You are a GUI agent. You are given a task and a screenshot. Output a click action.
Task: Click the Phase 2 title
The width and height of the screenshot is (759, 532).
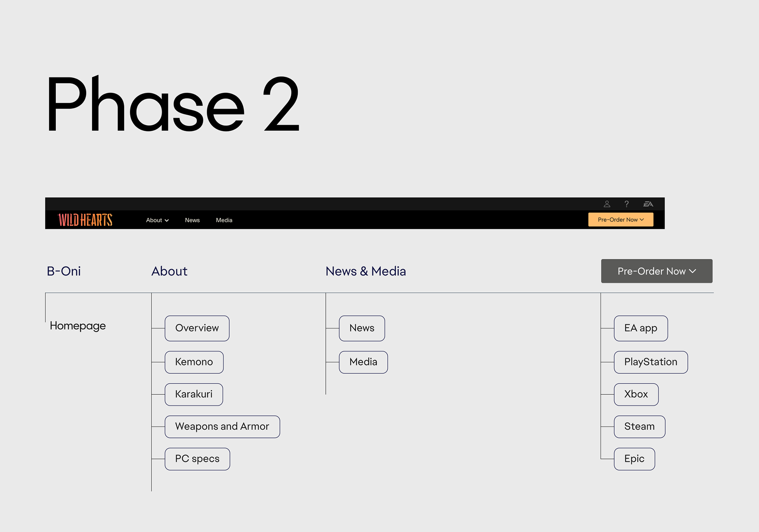(x=173, y=104)
